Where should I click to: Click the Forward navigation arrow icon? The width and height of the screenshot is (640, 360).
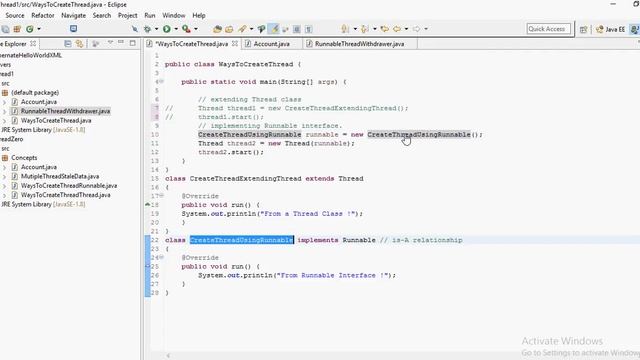(x=416, y=29)
